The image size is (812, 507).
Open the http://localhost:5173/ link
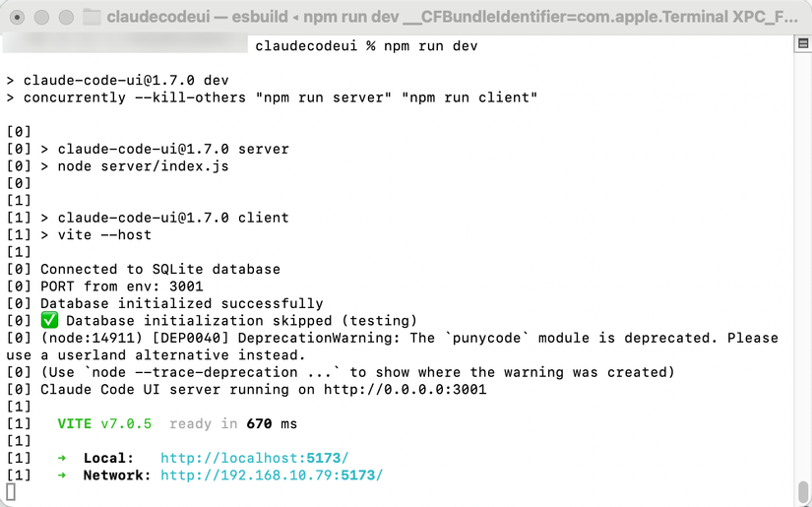[254, 458]
